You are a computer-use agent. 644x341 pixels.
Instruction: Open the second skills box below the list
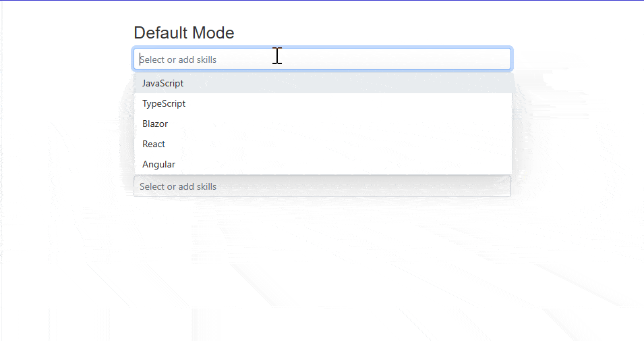pos(322,186)
